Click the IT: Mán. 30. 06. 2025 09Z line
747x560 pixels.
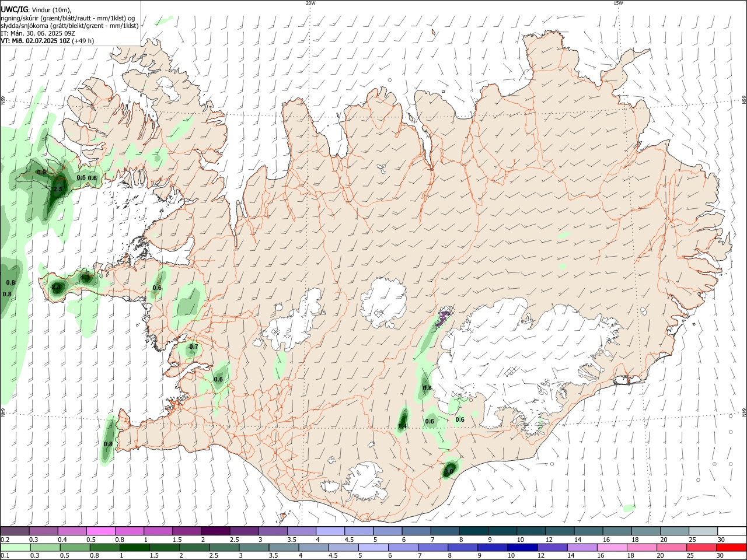(x=38, y=33)
